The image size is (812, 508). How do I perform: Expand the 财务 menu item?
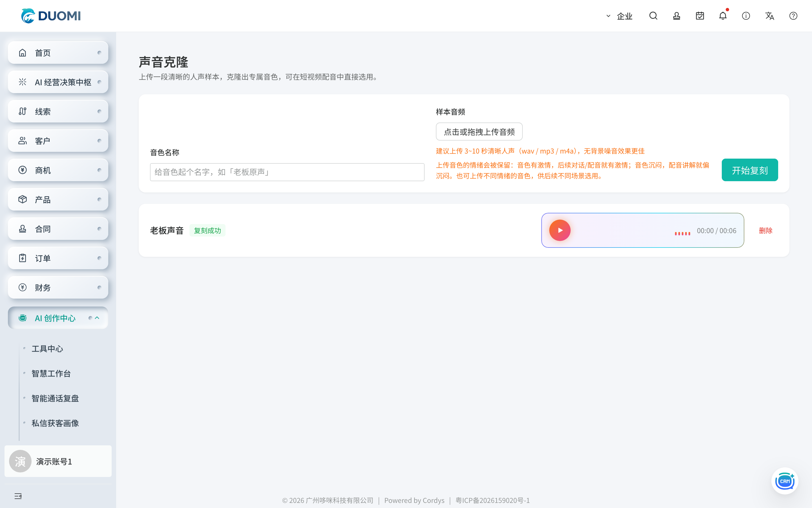(58, 287)
